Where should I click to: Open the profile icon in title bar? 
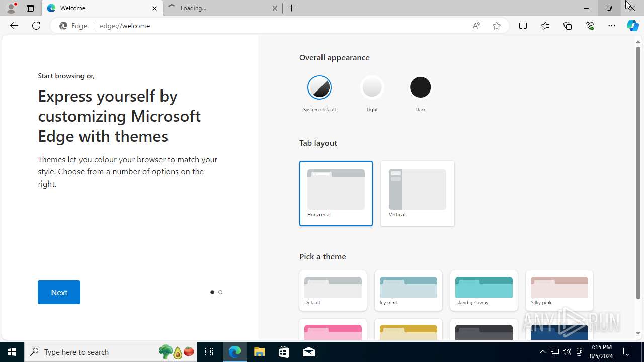click(11, 8)
